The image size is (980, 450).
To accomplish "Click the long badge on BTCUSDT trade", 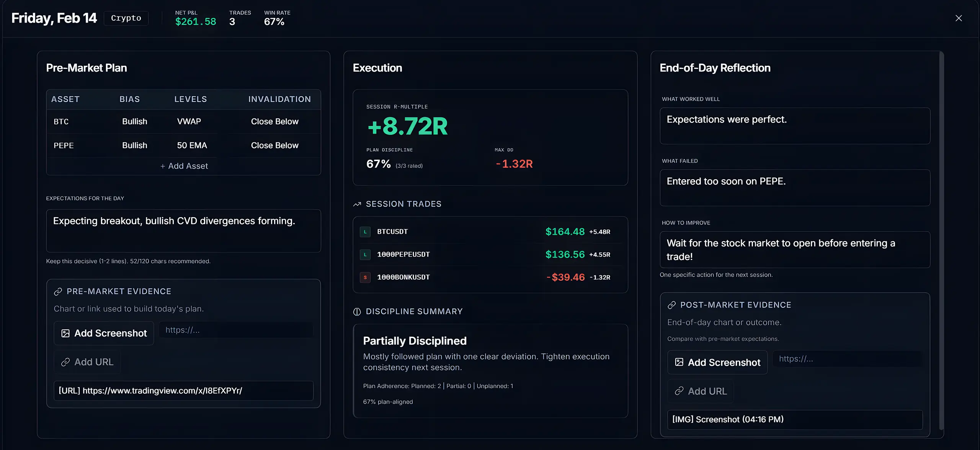I will pyautogui.click(x=365, y=232).
